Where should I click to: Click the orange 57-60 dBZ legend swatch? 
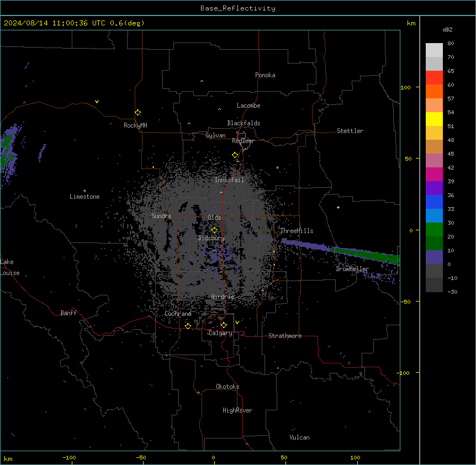434,91
